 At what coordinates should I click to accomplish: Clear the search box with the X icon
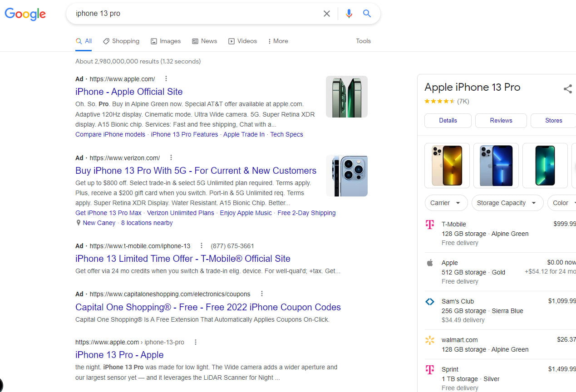point(327,14)
